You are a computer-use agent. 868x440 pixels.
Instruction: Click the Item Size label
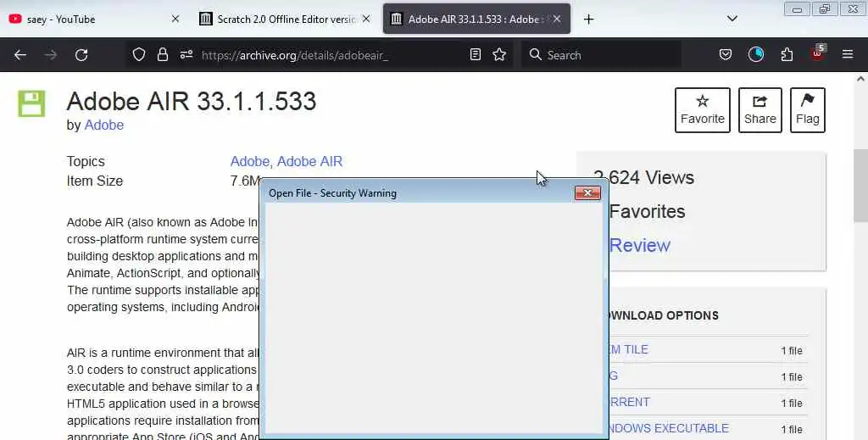95,181
